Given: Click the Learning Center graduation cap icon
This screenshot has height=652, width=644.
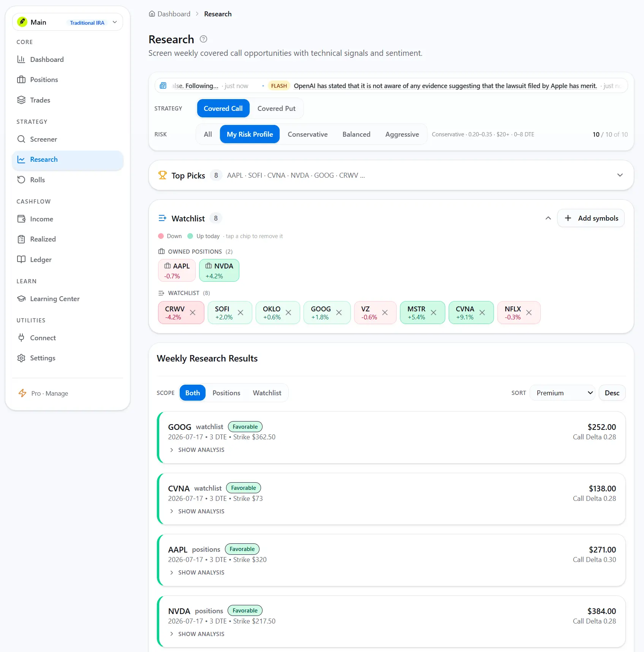Looking at the screenshot, I should click(x=21, y=298).
